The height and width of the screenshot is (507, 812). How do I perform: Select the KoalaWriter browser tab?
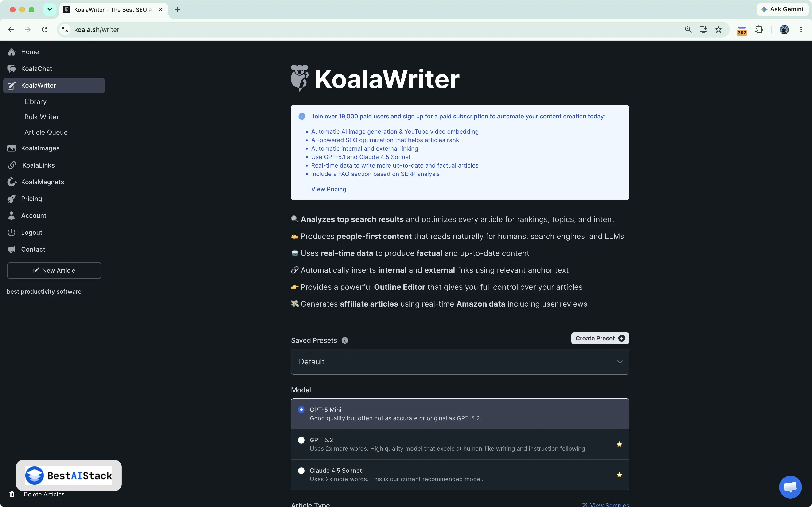[114, 10]
